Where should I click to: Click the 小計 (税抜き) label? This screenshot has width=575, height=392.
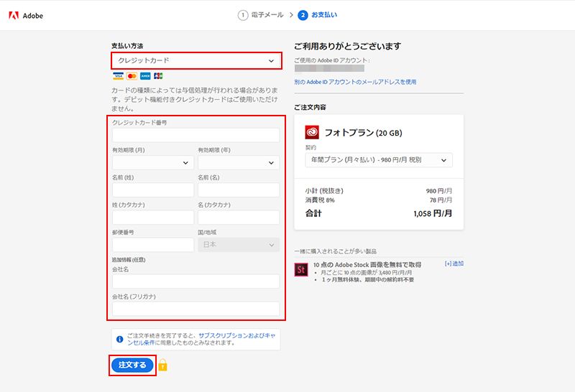pyautogui.click(x=324, y=191)
